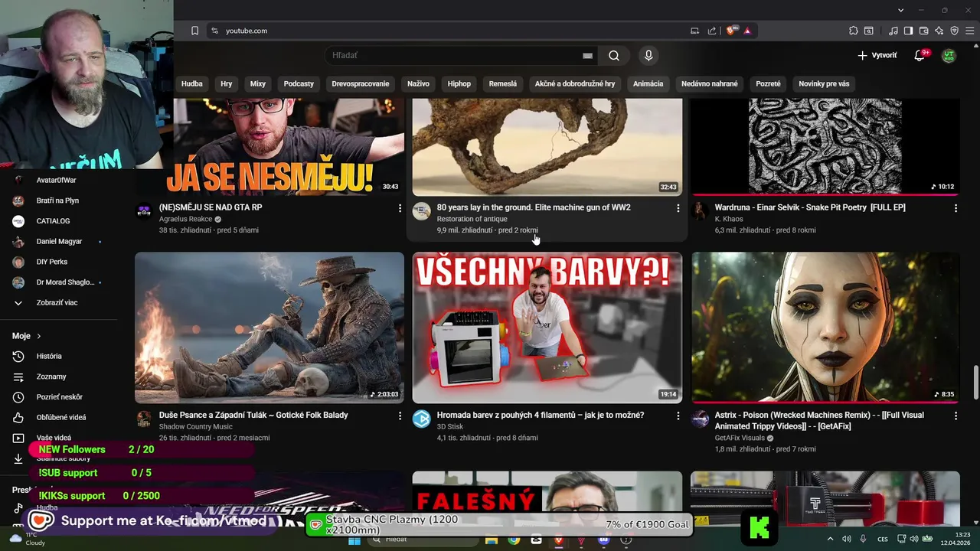Share this page using the address bar share icon
This screenshot has height=551, width=980.
(x=712, y=31)
